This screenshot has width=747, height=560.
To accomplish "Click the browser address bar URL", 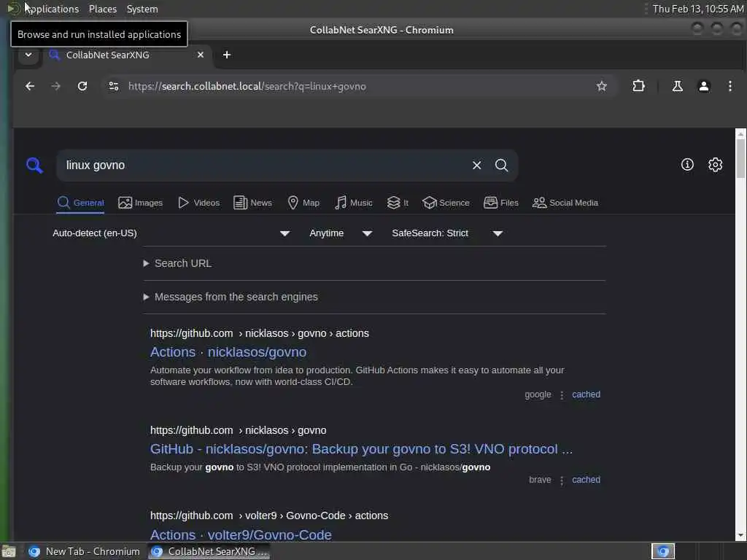I will 247,86.
